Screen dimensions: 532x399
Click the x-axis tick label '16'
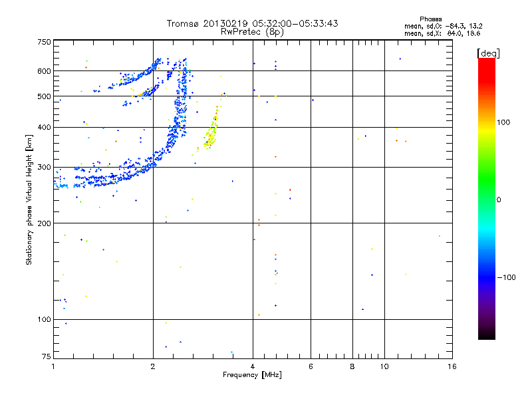coord(452,366)
